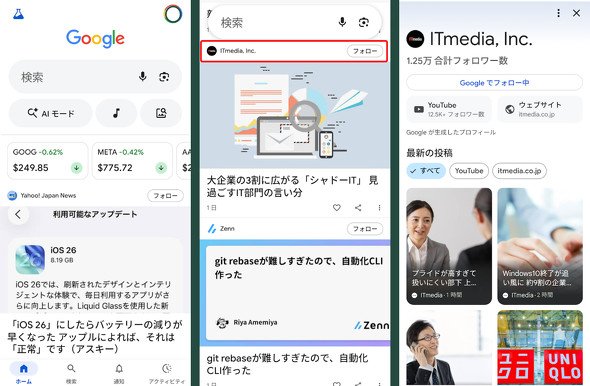The image size is (590, 386).
Task: Open Google Lens camera in left search bar
Action: coord(164,77)
